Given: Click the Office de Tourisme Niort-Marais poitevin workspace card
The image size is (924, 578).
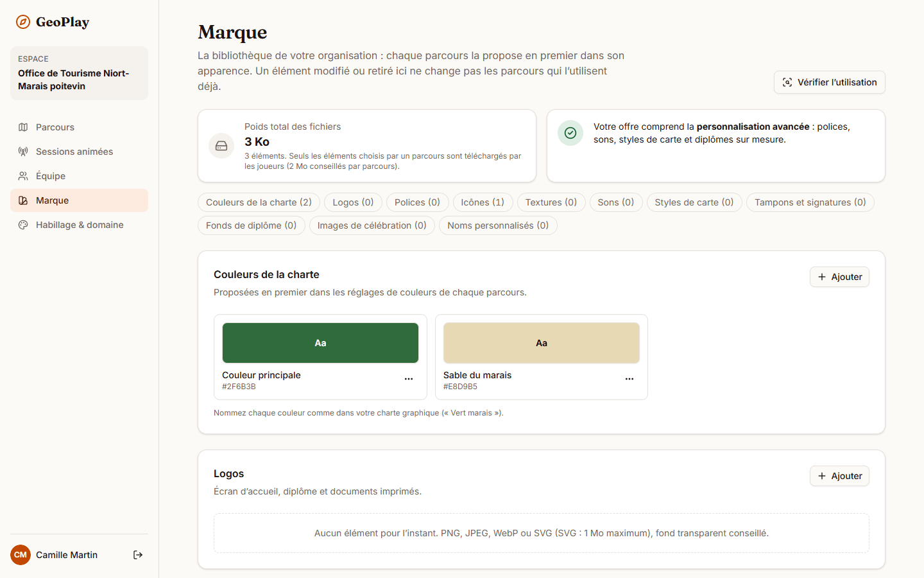Looking at the screenshot, I should [79, 73].
